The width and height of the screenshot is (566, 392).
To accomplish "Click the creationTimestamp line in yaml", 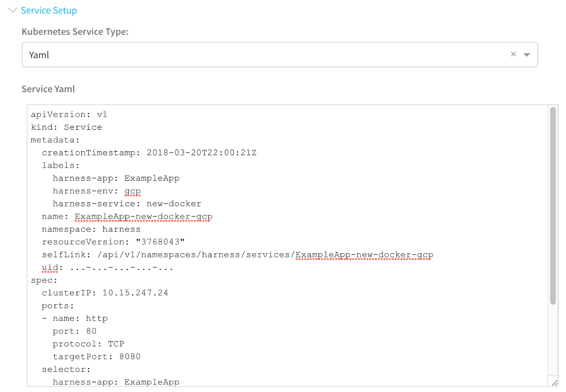I will [149, 153].
